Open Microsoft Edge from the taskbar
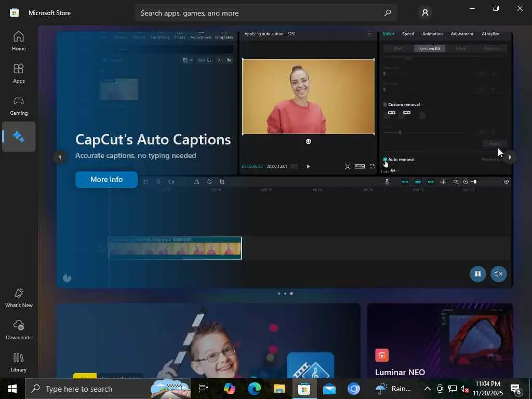This screenshot has height=399, width=532. pos(254,389)
